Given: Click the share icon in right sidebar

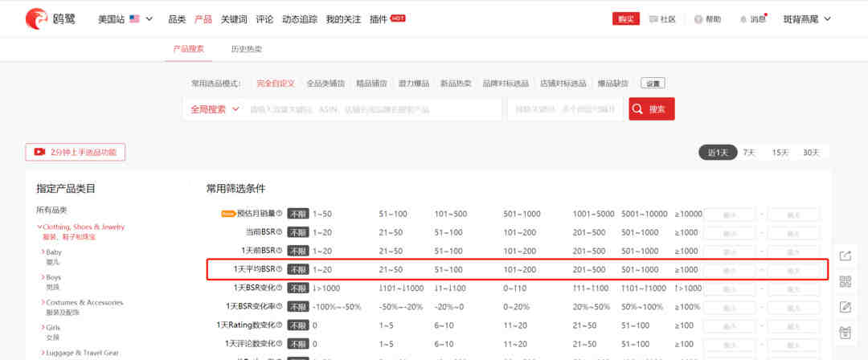Looking at the screenshot, I should click(x=845, y=256).
